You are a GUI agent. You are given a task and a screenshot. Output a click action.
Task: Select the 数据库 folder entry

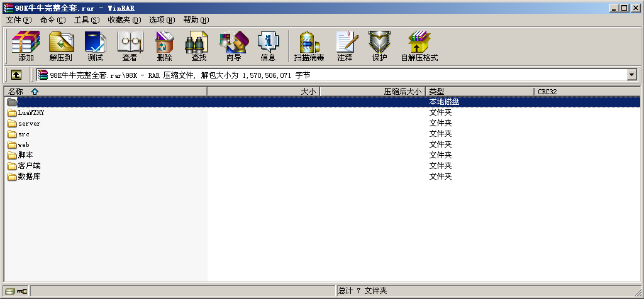point(29,177)
